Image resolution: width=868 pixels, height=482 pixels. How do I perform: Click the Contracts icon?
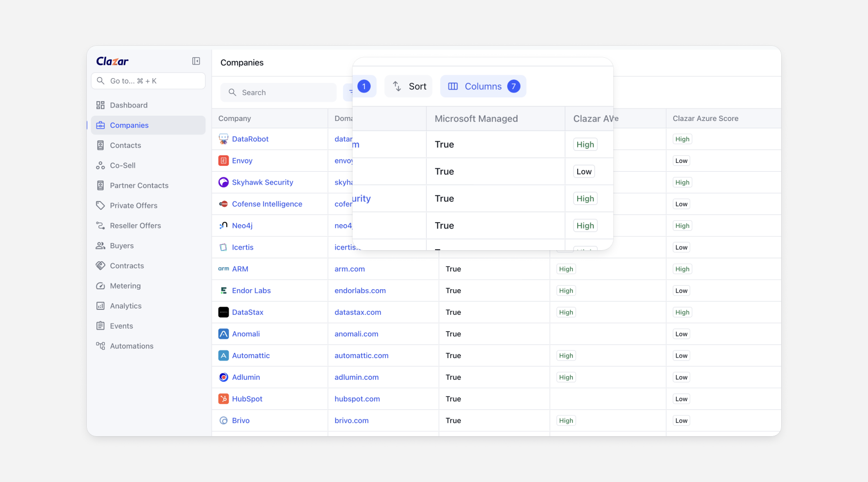[x=100, y=266]
